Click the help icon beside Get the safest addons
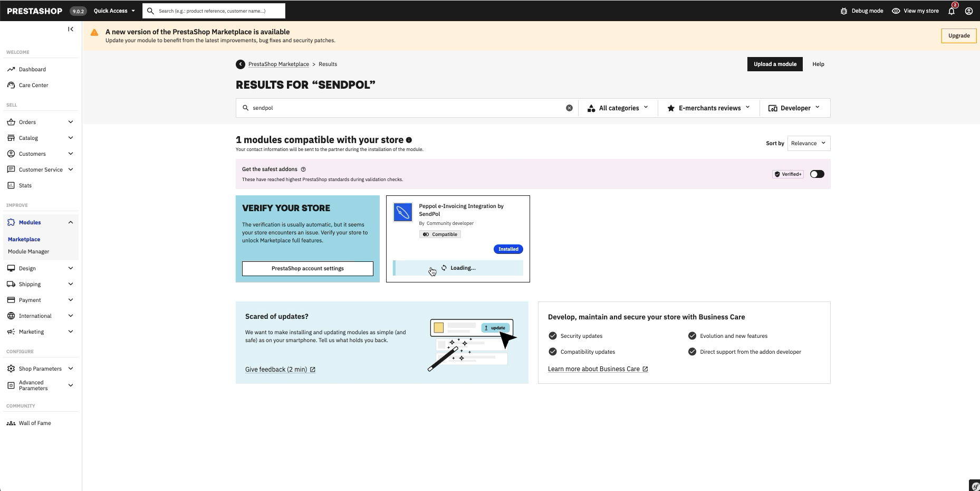 tap(303, 169)
